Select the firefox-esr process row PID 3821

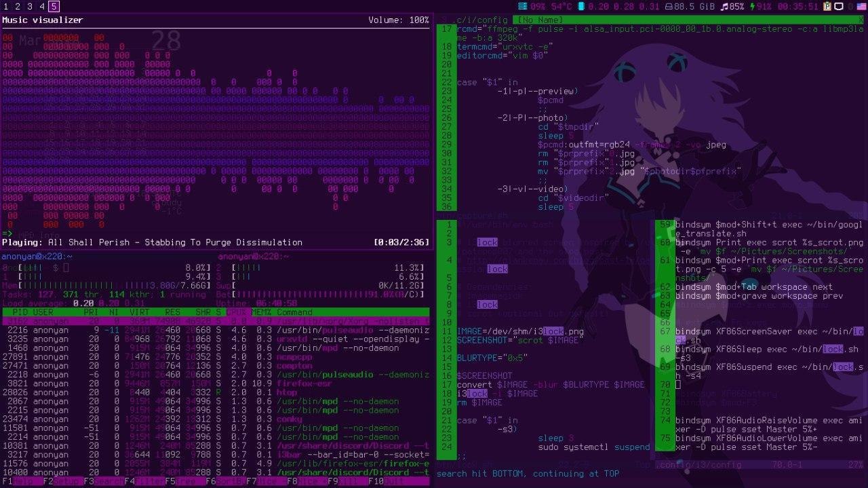pyautogui.click(x=215, y=383)
